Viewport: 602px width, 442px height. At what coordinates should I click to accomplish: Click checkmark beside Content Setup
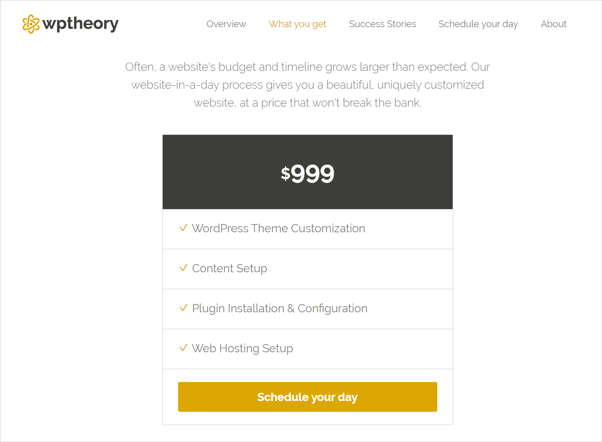coord(184,268)
